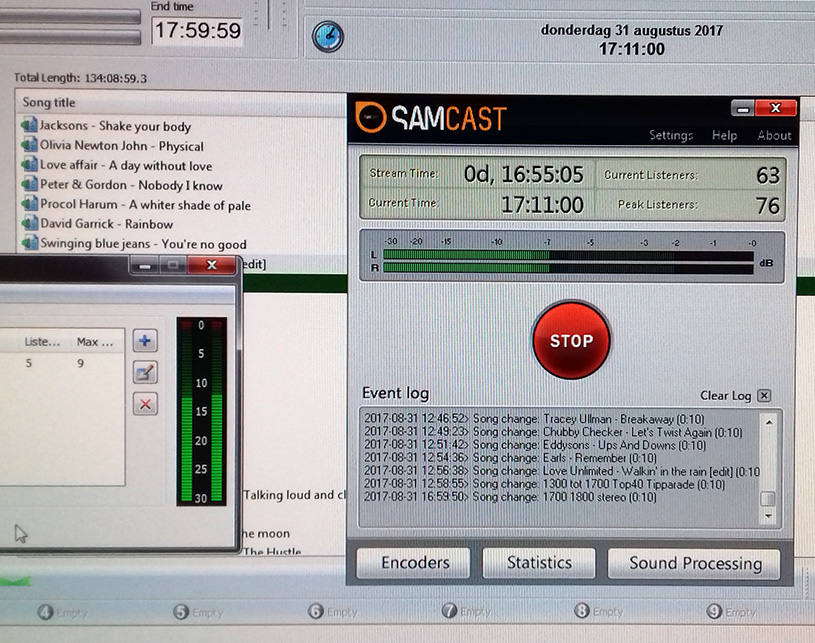Open the Sound Processing panel
Image resolution: width=815 pixels, height=643 pixels.
(695, 563)
